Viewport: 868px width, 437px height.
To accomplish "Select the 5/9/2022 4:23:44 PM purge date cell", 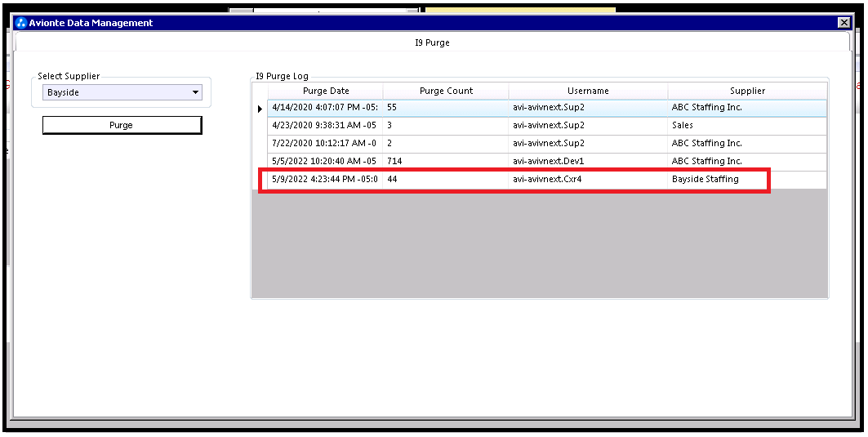I will [325, 179].
